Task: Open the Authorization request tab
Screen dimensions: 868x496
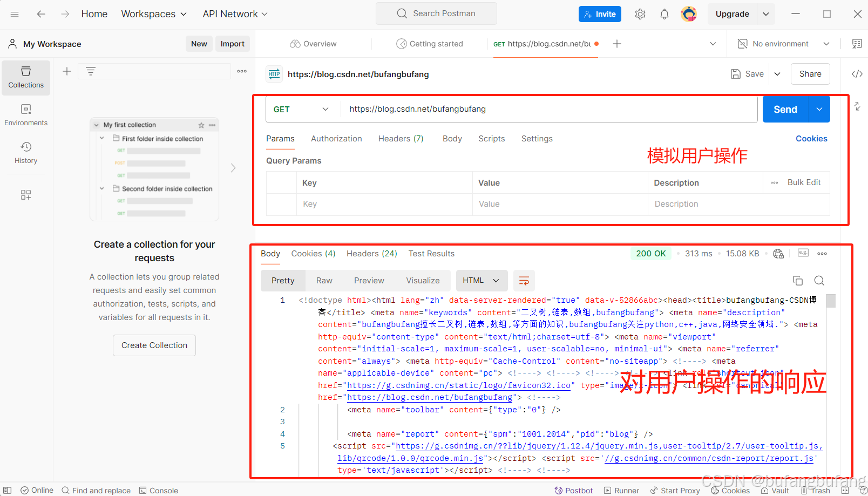Action: [336, 139]
